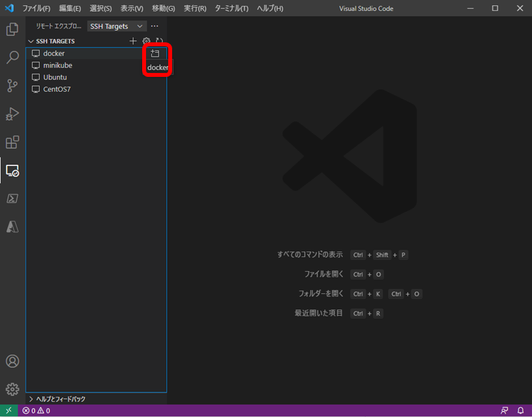Click the warnings count in the status bar
This screenshot has width=532, height=417.
pyautogui.click(x=44, y=411)
